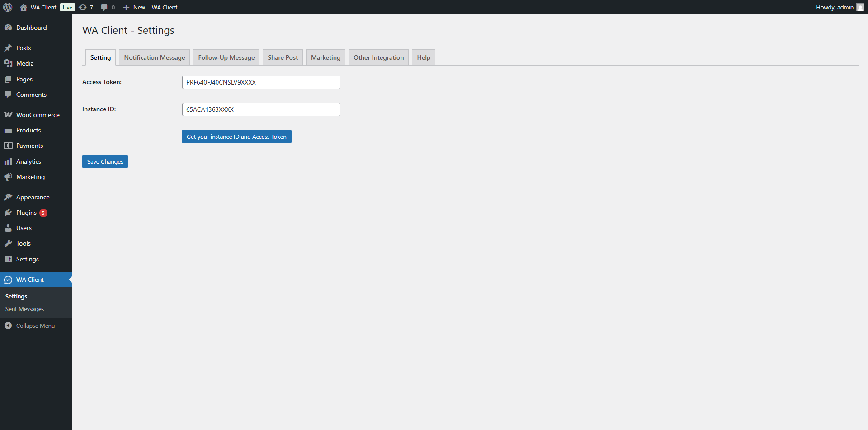
Task: Click into the Access Token field
Action: (x=261, y=82)
